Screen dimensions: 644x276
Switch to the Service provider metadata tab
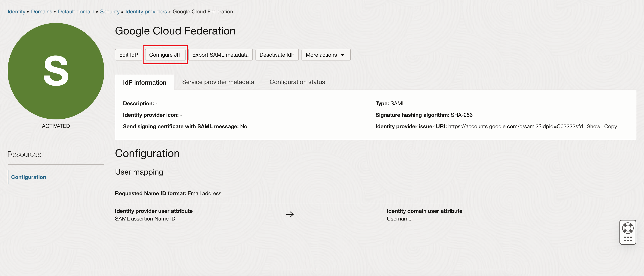click(218, 82)
